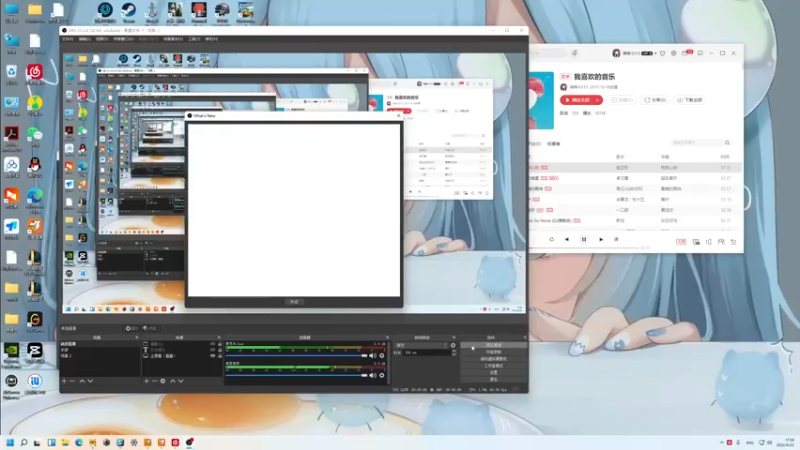
Task: Pop out the sources dock via its header icon
Action: click(219, 338)
